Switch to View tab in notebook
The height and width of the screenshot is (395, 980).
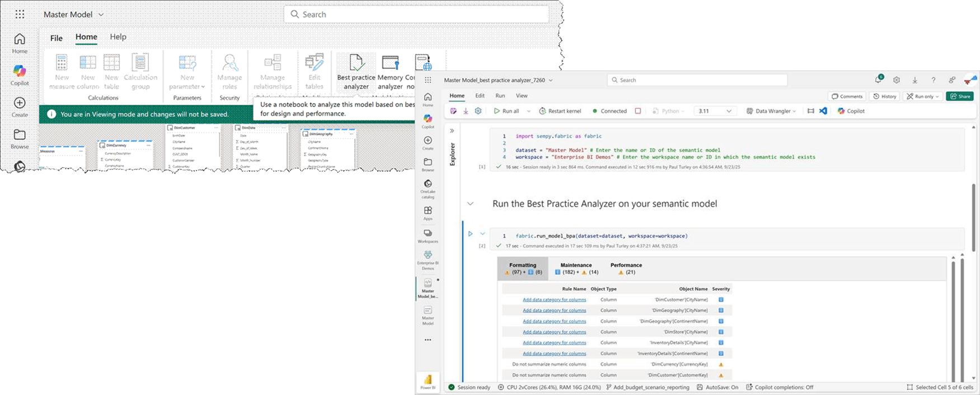coord(522,96)
